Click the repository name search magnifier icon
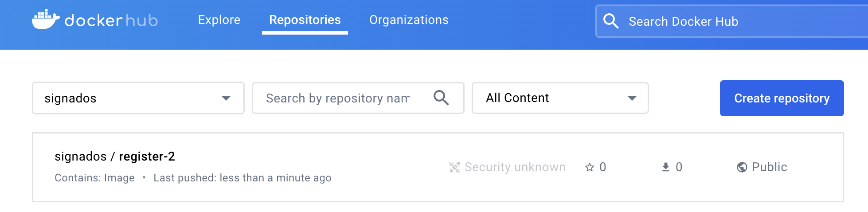This screenshot has width=868, height=212. click(441, 98)
